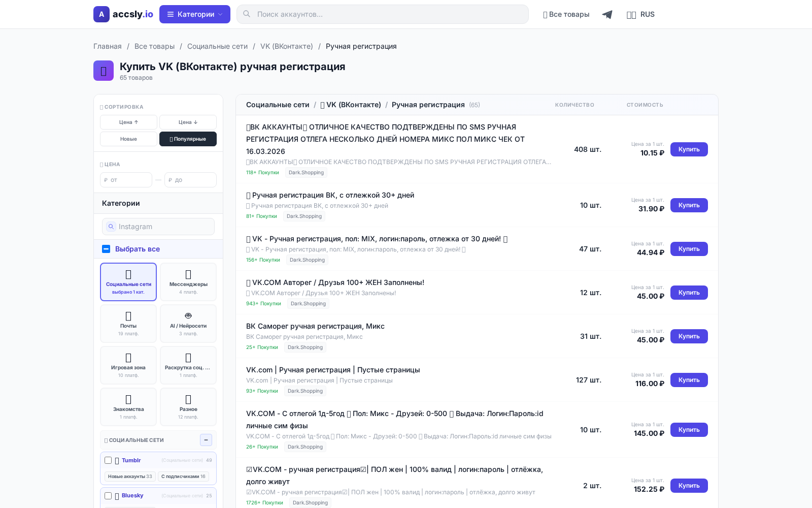Click the maximum price 'до' field
This screenshot has height=508, width=812.
[x=190, y=180]
